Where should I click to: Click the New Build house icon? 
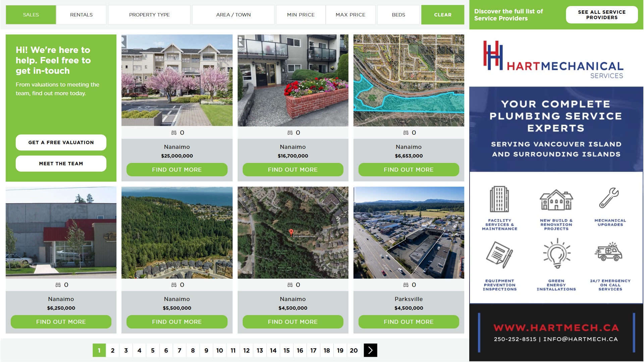click(x=556, y=200)
